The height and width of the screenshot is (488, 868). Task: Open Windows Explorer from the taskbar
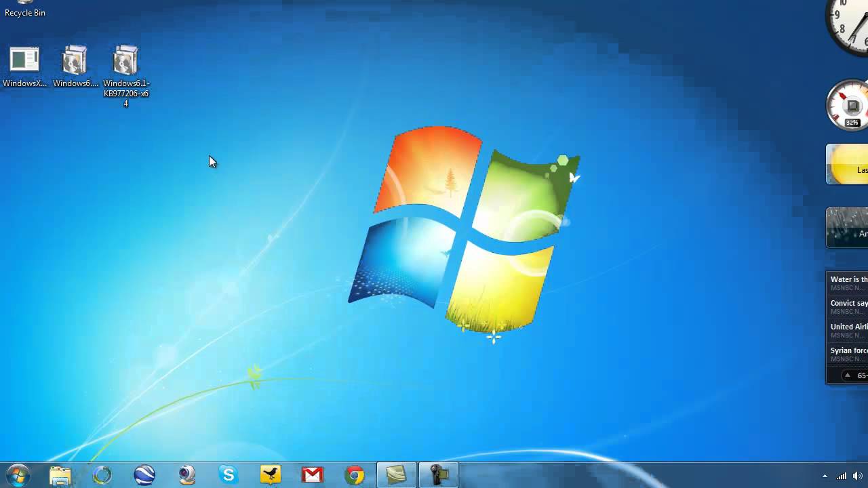tap(60, 475)
